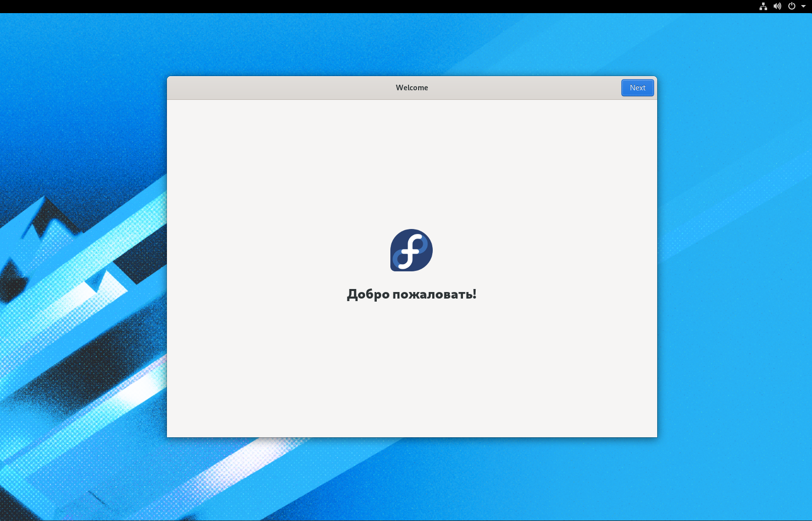Click the "Welcome" title in the header bar
The width and height of the screenshot is (812, 521).
coord(412,88)
